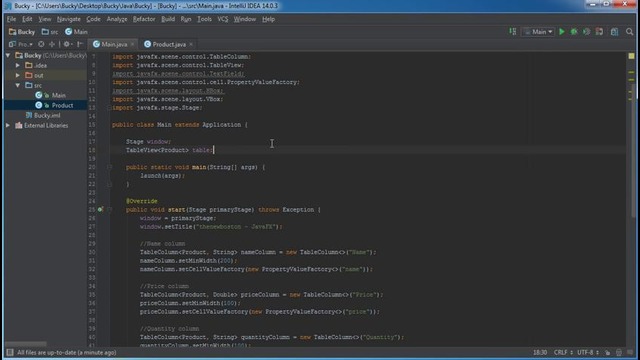The width and height of the screenshot is (640, 360).
Task: Select the Main class in the project tree
Action: [58, 95]
